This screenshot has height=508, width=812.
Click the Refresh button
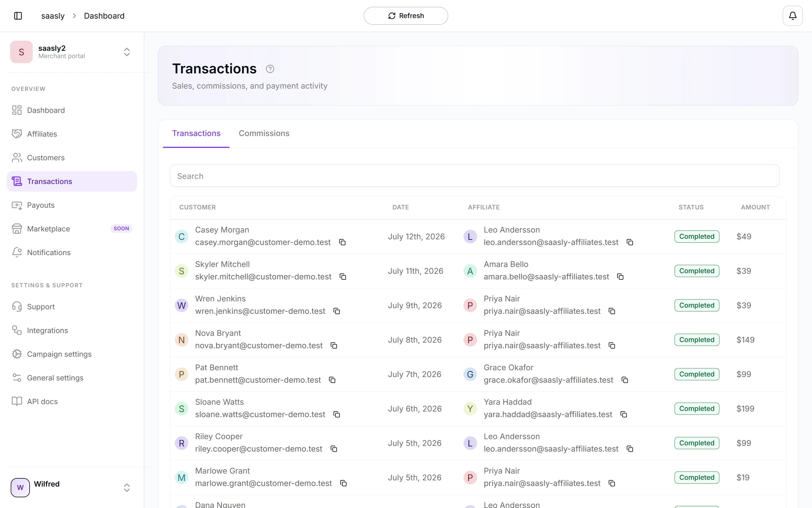(x=406, y=16)
